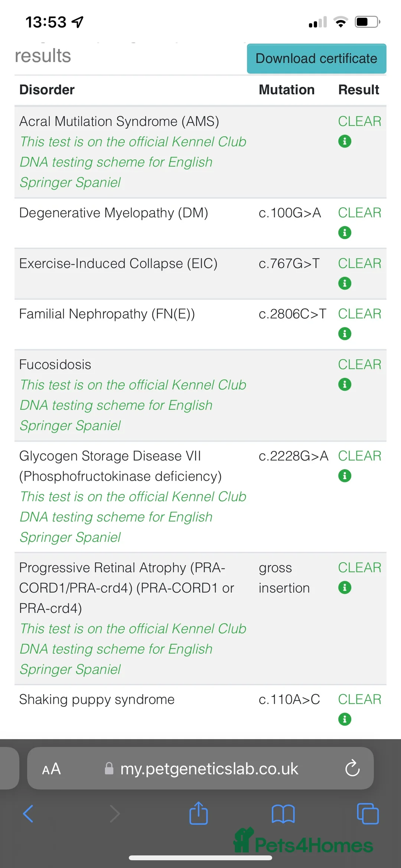Open Progressive Retinal Atrophy result info icon
Image resolution: width=401 pixels, height=868 pixels.
345,588
